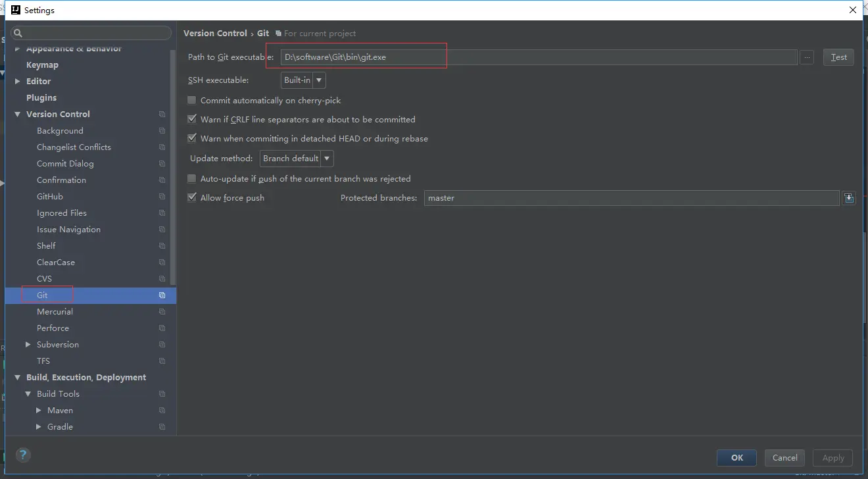Viewport: 868px width, 479px height.
Task: Open the Mercurial settings page
Action: click(x=55, y=312)
